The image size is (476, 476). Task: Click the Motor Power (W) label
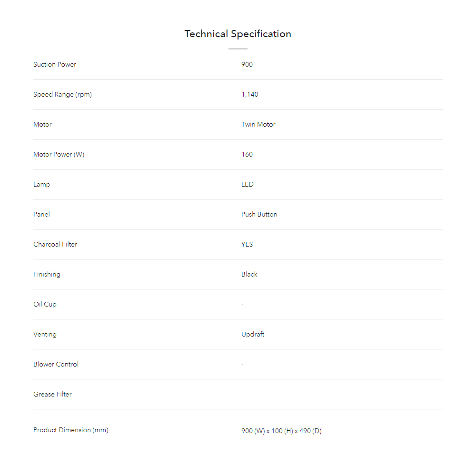point(59,154)
